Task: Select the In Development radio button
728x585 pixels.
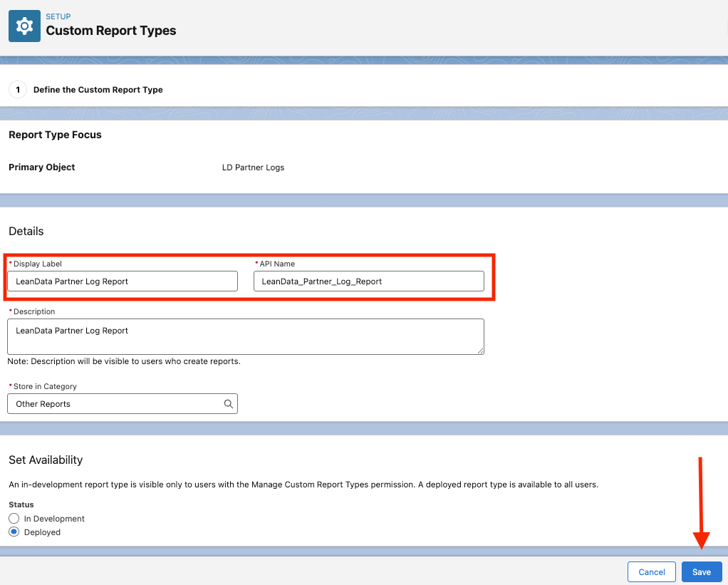Action: tap(14, 518)
